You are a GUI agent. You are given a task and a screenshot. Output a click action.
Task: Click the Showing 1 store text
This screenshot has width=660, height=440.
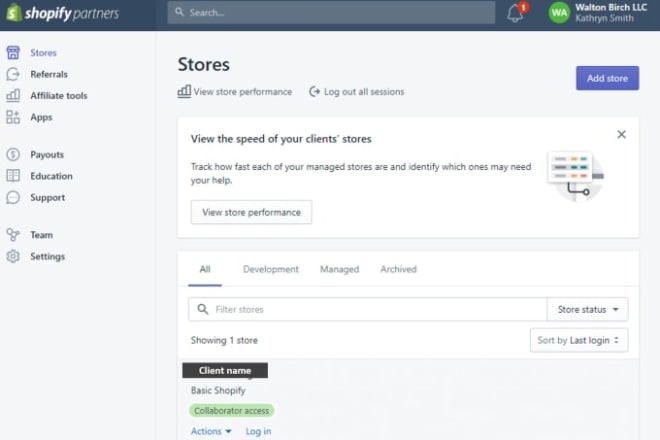point(224,340)
